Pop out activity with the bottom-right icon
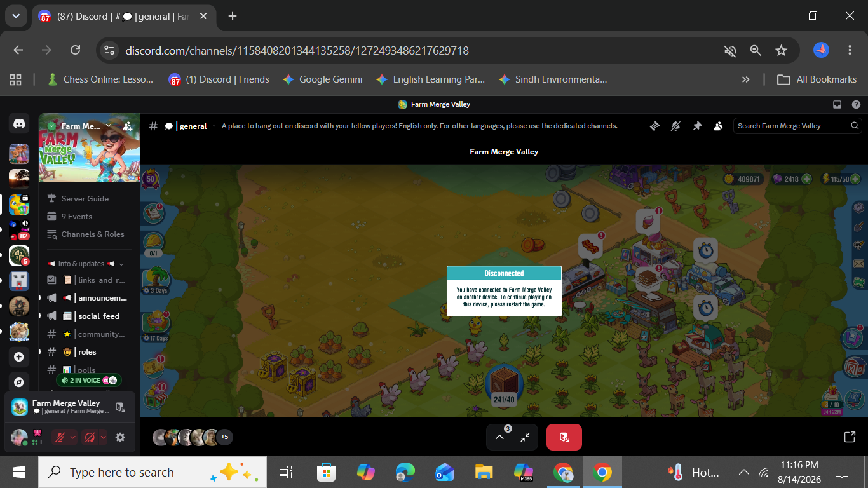The image size is (868, 488). [x=849, y=437]
